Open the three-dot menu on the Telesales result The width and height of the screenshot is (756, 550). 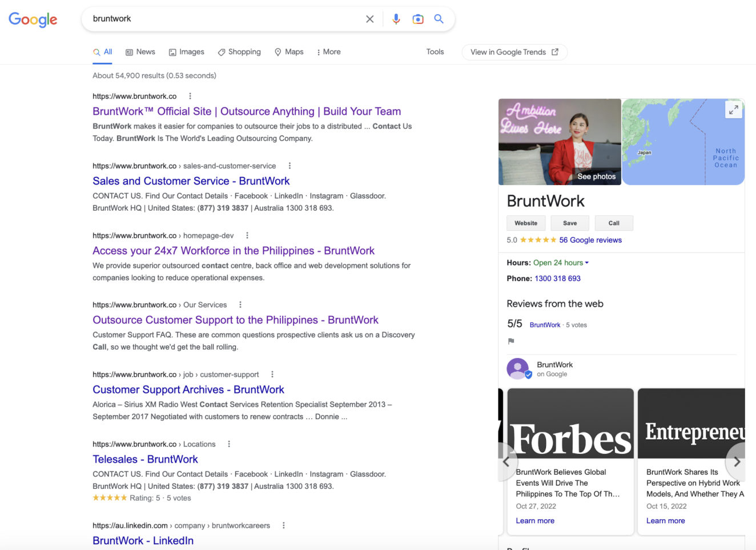pos(228,444)
